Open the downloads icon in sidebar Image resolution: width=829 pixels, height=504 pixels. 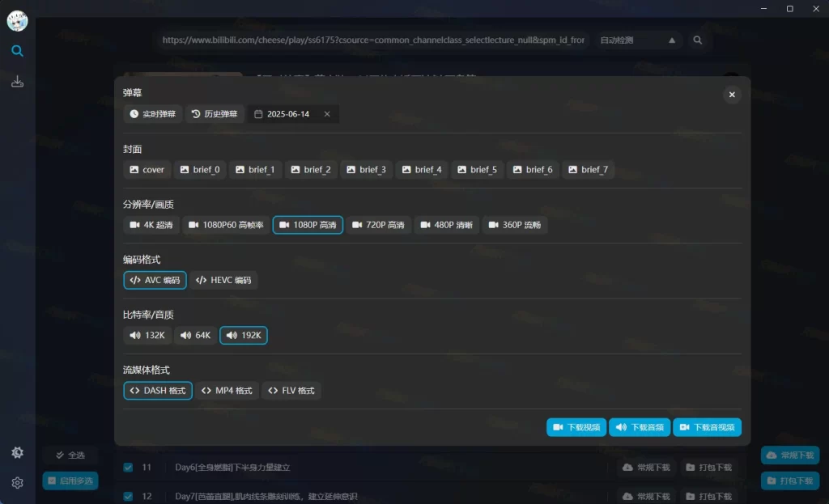click(17, 82)
